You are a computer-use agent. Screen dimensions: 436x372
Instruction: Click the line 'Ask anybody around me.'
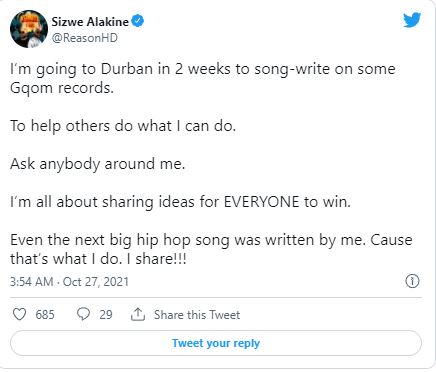pos(97,164)
